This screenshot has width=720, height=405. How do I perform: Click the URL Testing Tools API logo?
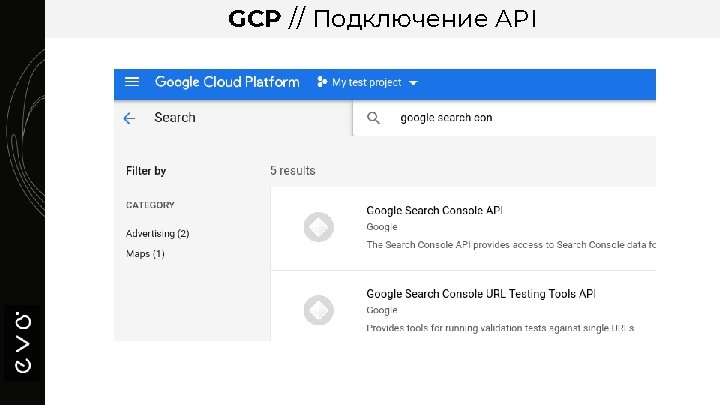[x=318, y=309]
